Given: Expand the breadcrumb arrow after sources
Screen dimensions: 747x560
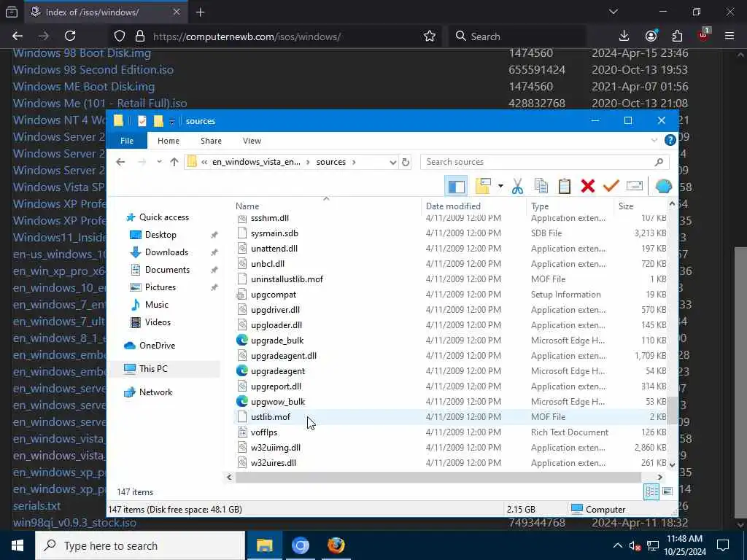Looking at the screenshot, I should 354,163.
